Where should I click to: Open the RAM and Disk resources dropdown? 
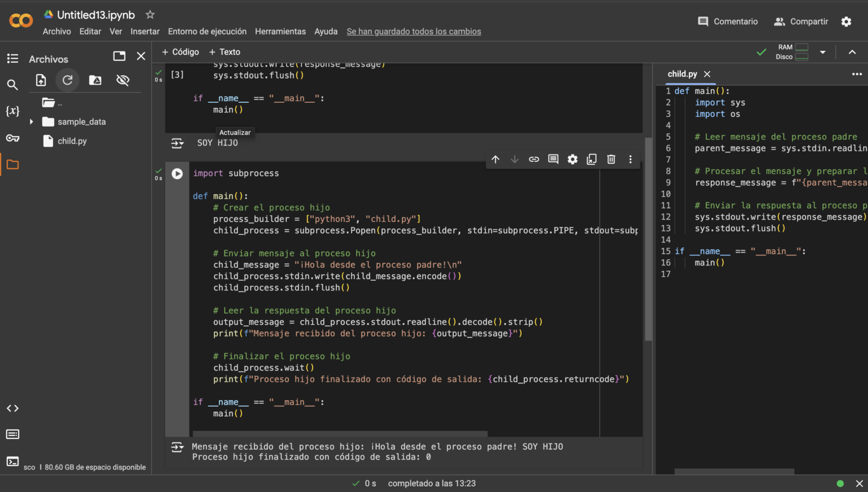click(823, 51)
